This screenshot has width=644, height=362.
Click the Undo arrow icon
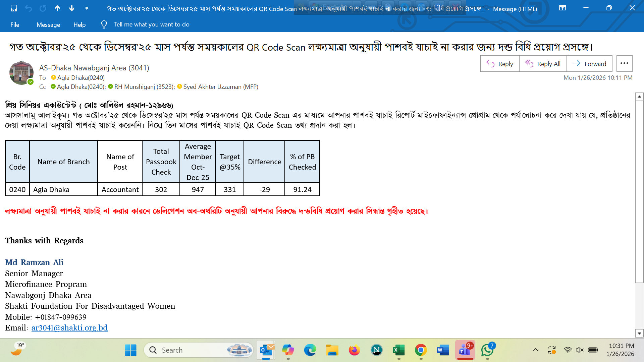pos(29,8)
